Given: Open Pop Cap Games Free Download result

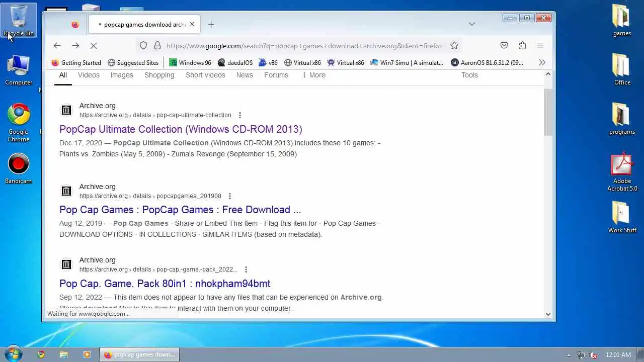Looking at the screenshot, I should [180, 210].
